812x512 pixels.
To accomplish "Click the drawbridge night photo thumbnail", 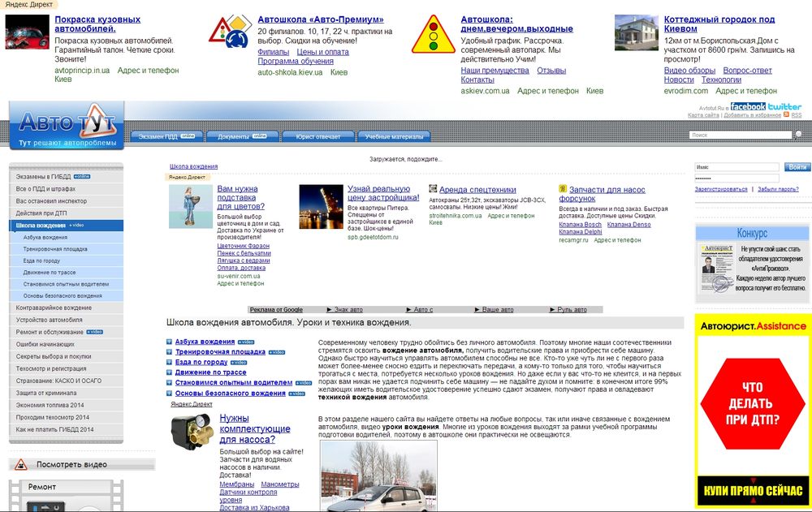I will 321,207.
